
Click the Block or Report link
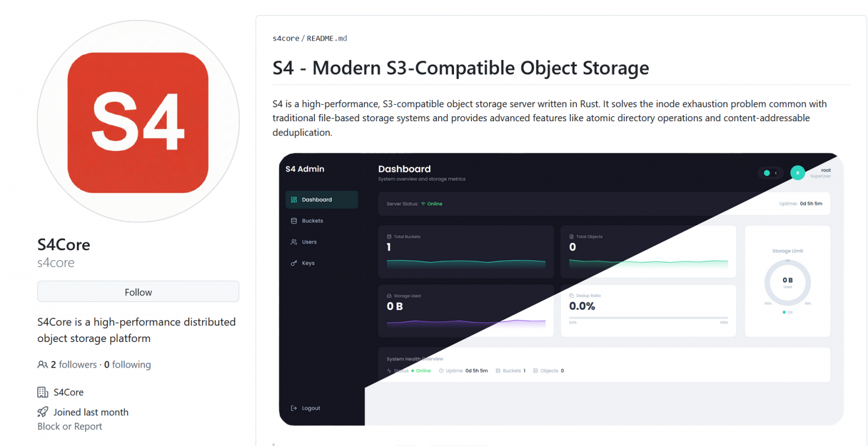70,427
